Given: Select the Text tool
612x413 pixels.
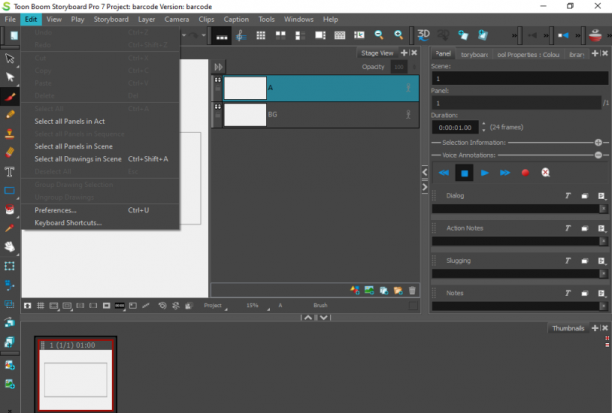Looking at the screenshot, I should pos(10,172).
